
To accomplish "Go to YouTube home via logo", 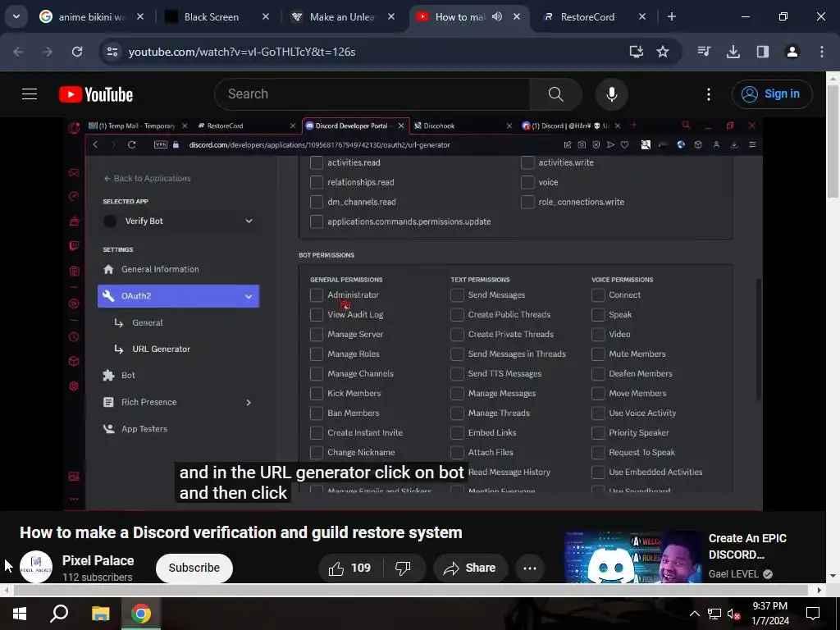I will click(96, 94).
